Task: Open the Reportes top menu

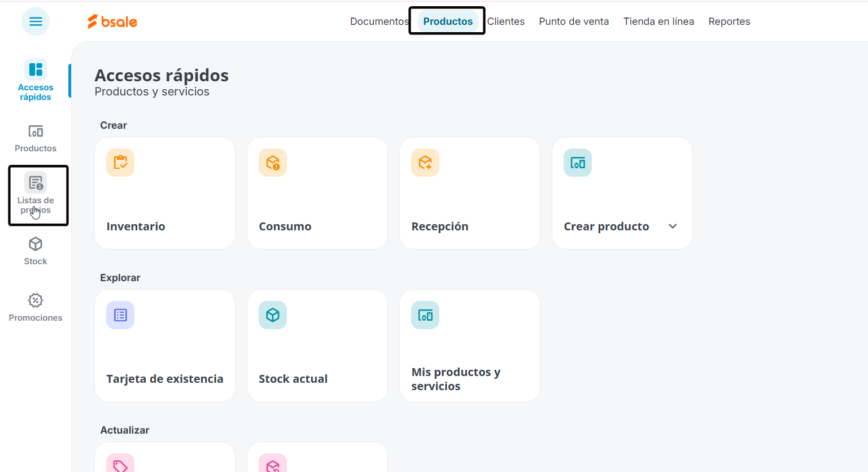Action: tap(729, 21)
